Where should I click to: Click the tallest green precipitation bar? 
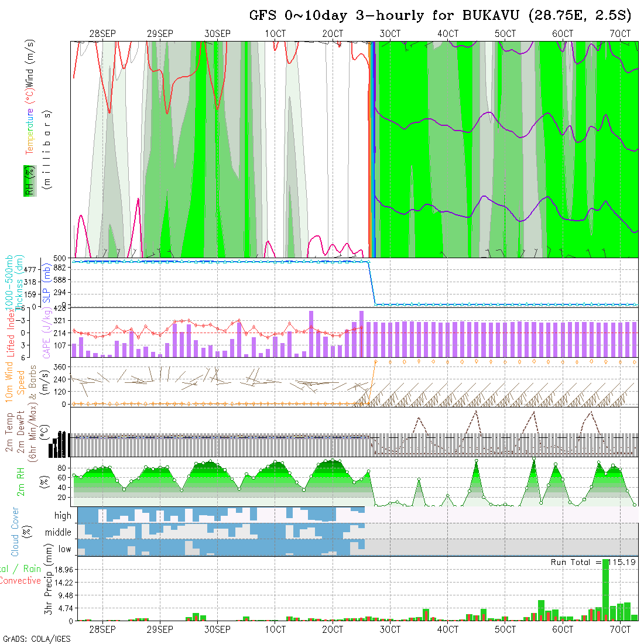pyautogui.click(x=605, y=590)
